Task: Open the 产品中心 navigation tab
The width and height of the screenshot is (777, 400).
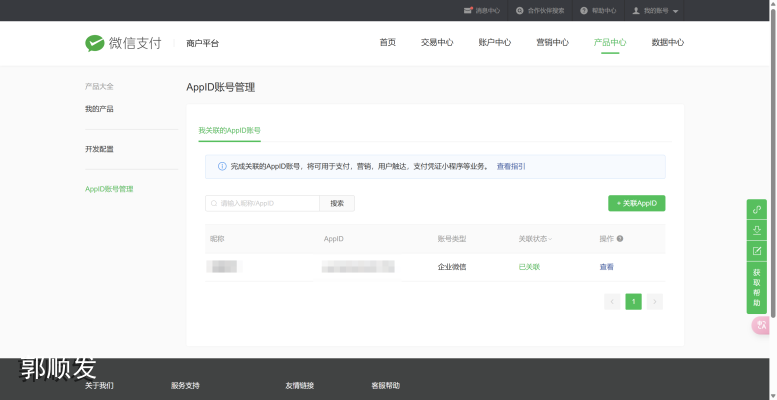Action: point(610,43)
